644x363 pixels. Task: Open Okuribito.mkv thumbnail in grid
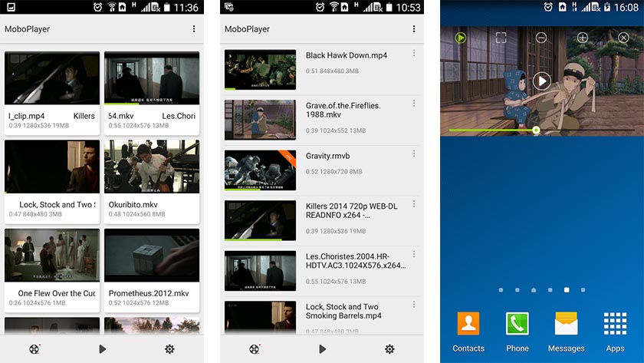click(152, 167)
